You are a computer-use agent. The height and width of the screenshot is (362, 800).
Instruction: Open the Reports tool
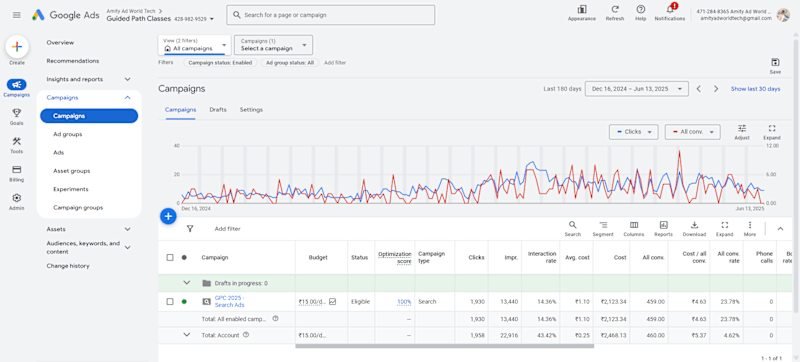pos(663,225)
